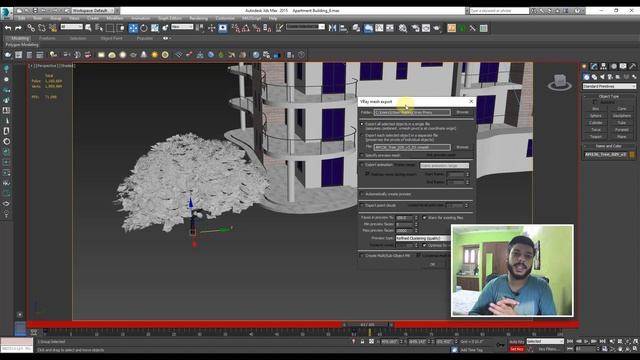The width and height of the screenshot is (640, 360).
Task: Click Browse next to the File field
Action: pos(462,147)
